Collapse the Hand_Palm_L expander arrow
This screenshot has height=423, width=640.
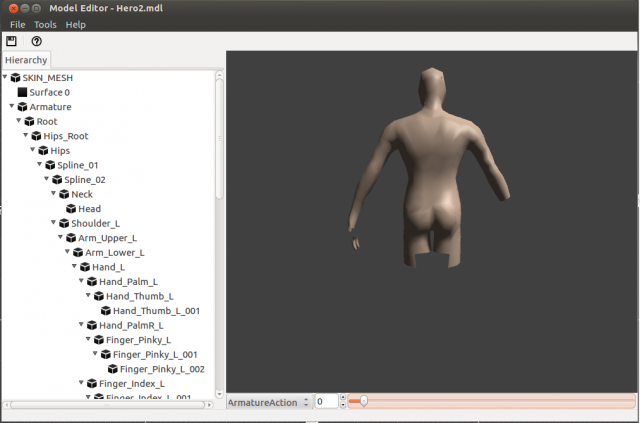click(81, 282)
